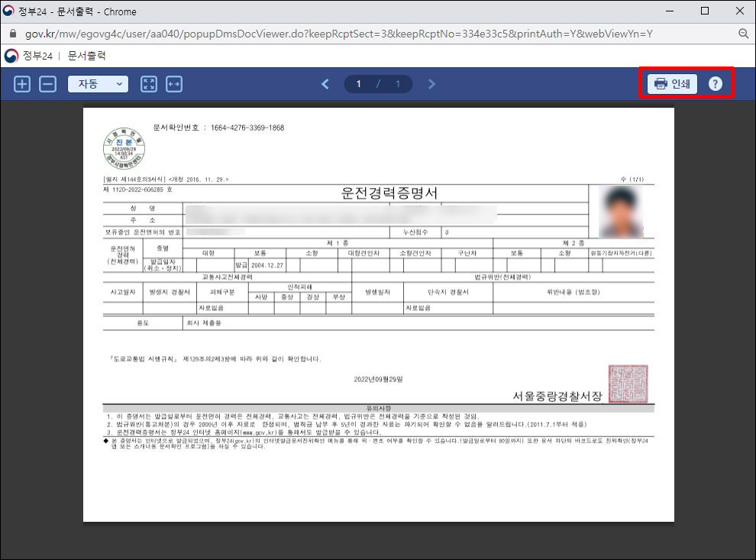Open help with the ? icon
756x560 pixels.
click(716, 84)
